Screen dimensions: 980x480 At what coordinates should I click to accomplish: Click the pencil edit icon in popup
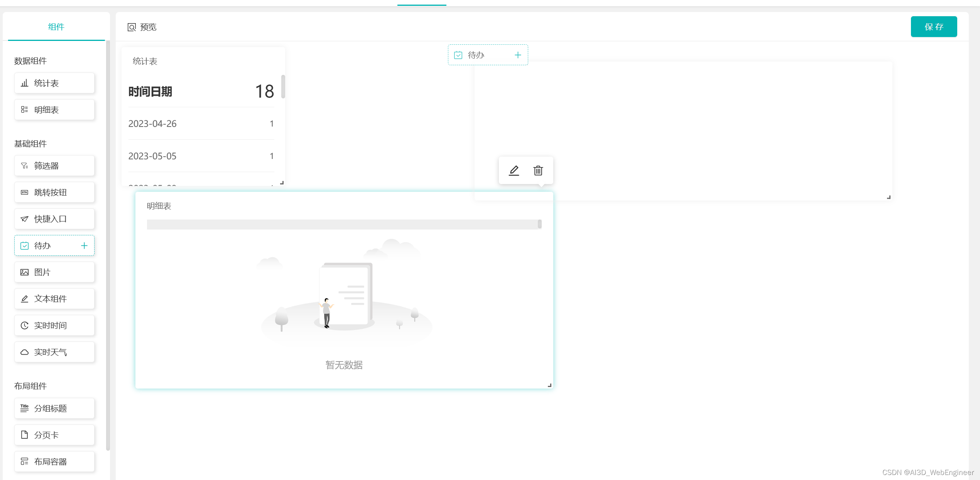click(x=514, y=171)
